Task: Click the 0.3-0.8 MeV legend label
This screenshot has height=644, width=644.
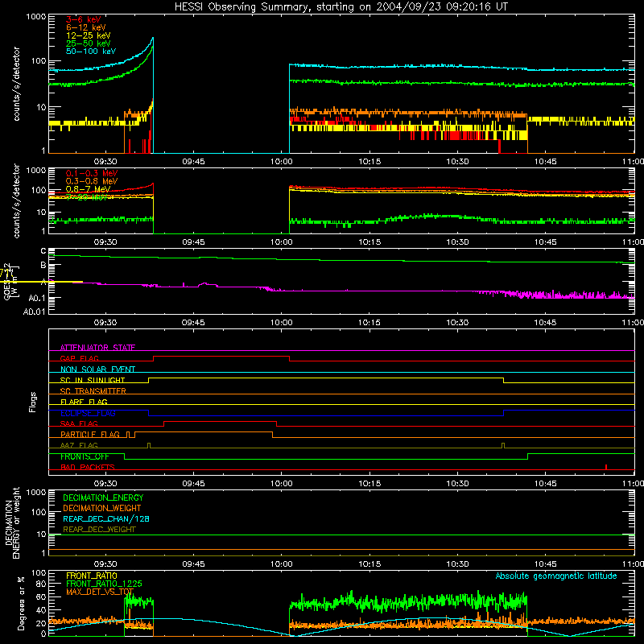Action: click(x=92, y=181)
